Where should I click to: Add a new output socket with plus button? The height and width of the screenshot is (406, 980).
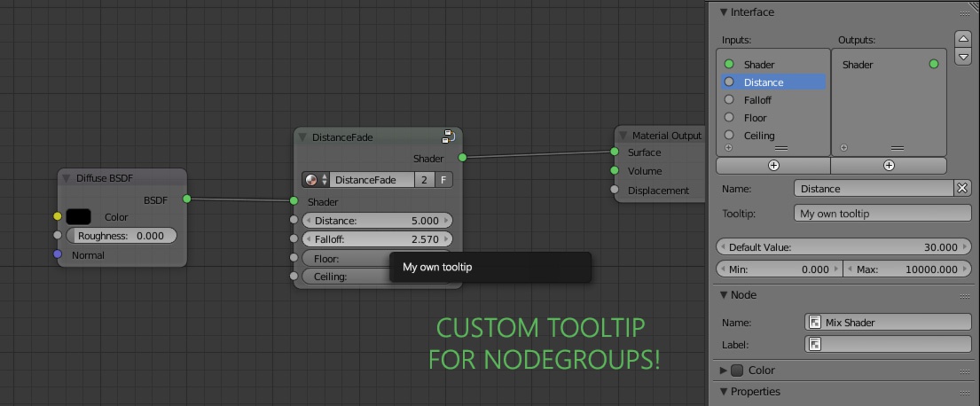889,166
